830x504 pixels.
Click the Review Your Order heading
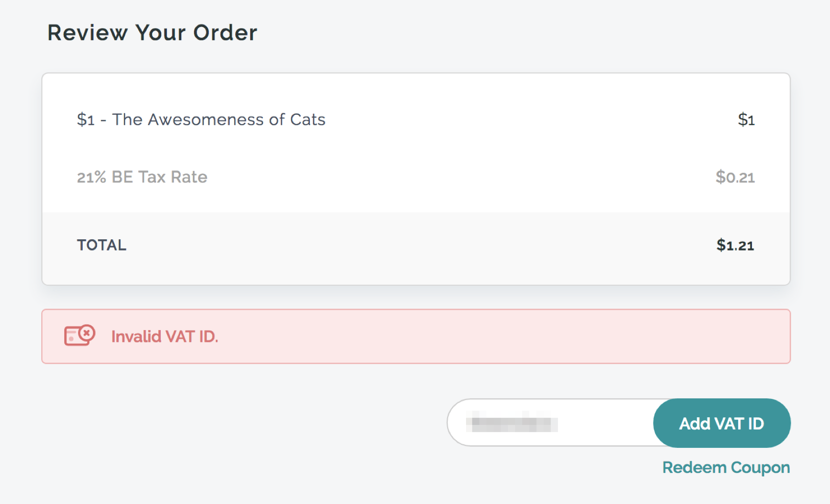pos(152,33)
